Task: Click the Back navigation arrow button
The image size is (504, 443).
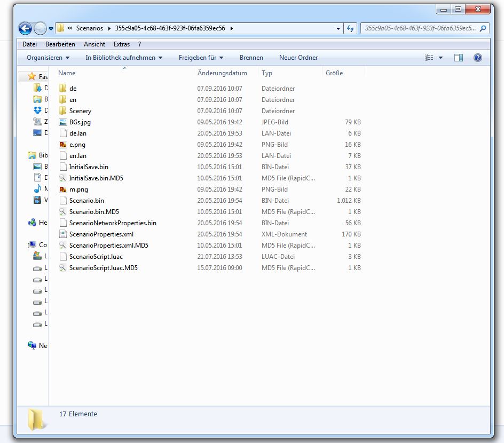Action: click(x=25, y=28)
